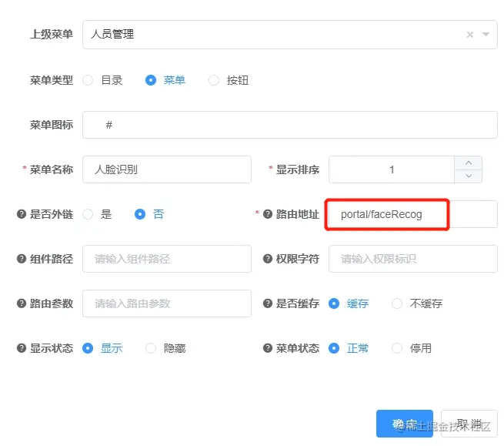Click the help icon beside 权限字符
The width and height of the screenshot is (504, 446).
pos(268,259)
